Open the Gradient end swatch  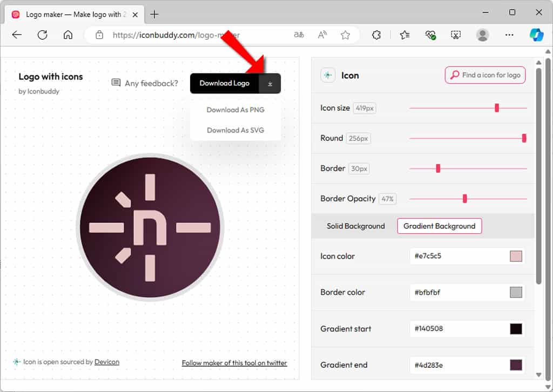coord(516,365)
